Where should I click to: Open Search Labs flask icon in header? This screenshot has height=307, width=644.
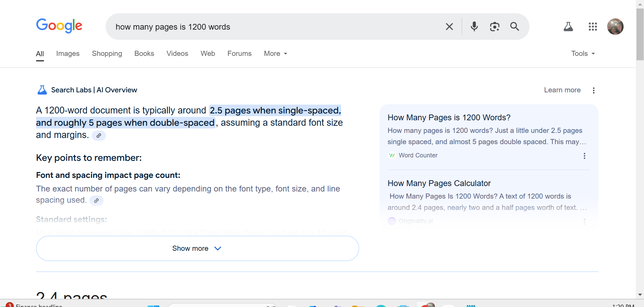[568, 27]
